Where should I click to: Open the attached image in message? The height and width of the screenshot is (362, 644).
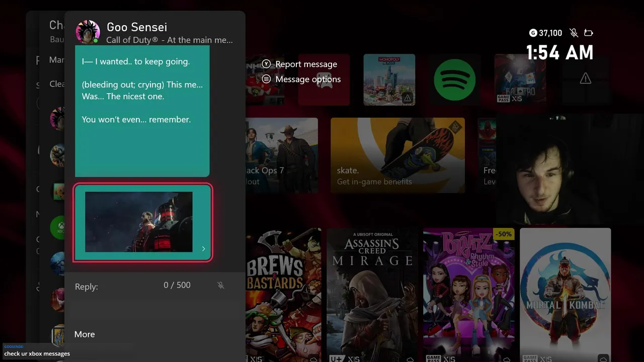pos(139,222)
